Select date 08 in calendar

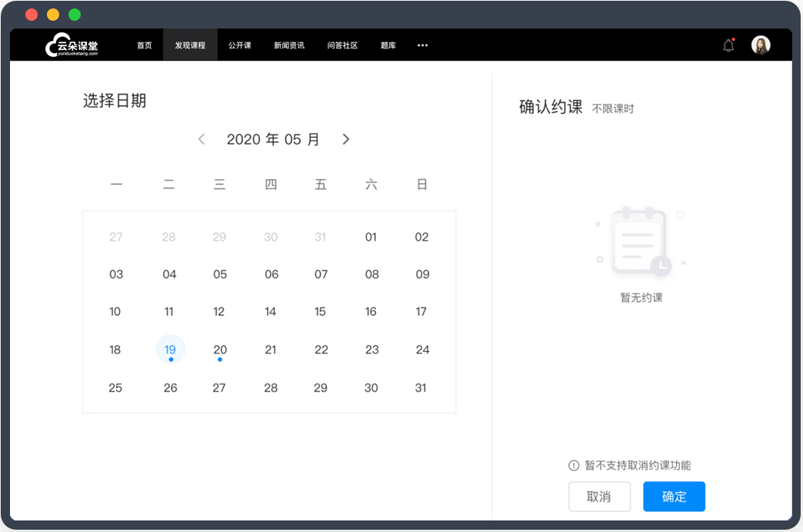[372, 274]
